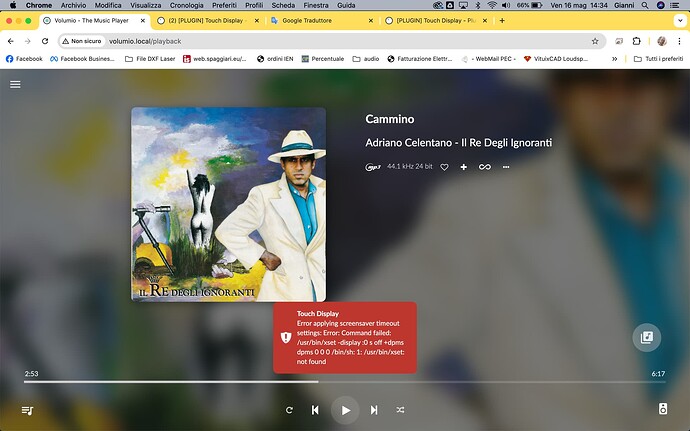Open the Apple menu
690x431 pixels.
pyautogui.click(x=13, y=5)
